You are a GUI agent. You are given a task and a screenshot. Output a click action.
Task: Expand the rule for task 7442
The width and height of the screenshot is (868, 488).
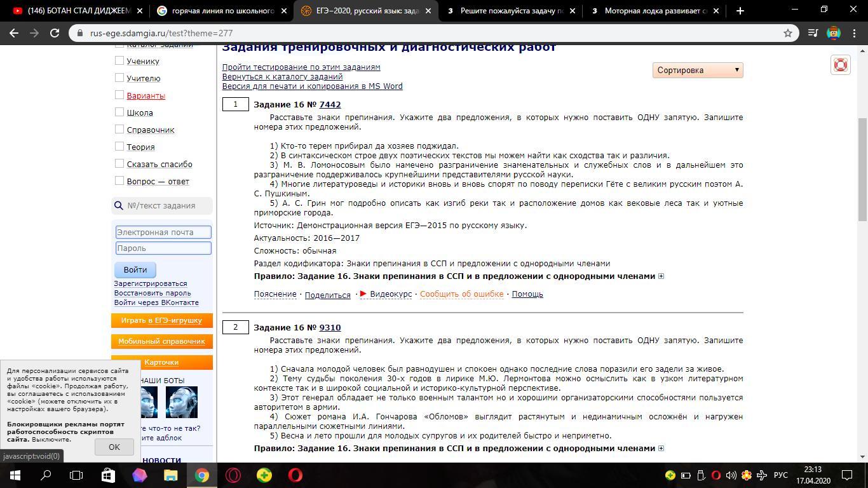click(x=661, y=276)
